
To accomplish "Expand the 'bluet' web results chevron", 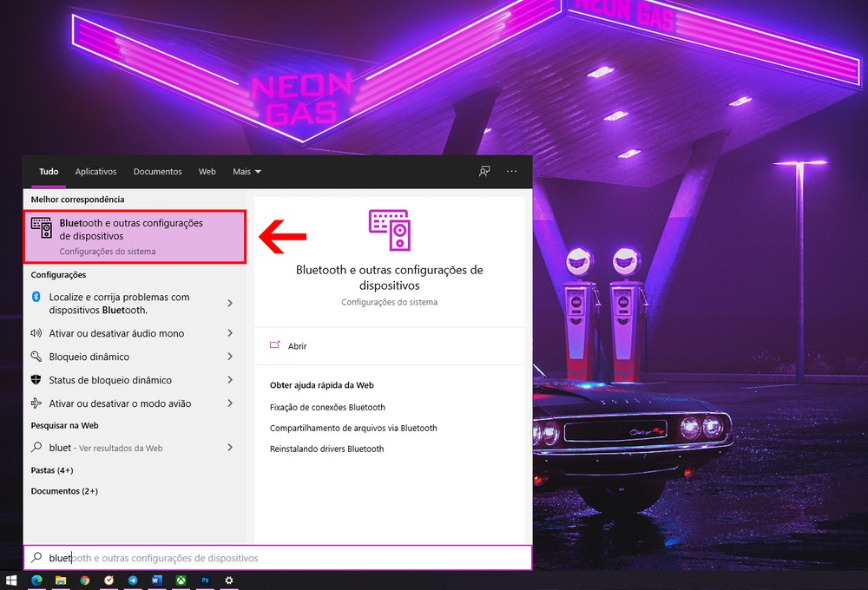I will (x=230, y=448).
